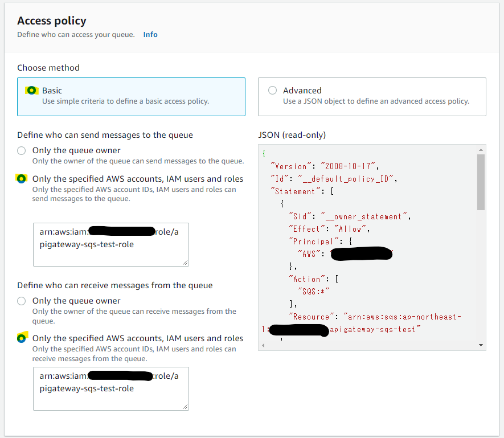Click the horizontal scrollbar track under the JSON

370,345
